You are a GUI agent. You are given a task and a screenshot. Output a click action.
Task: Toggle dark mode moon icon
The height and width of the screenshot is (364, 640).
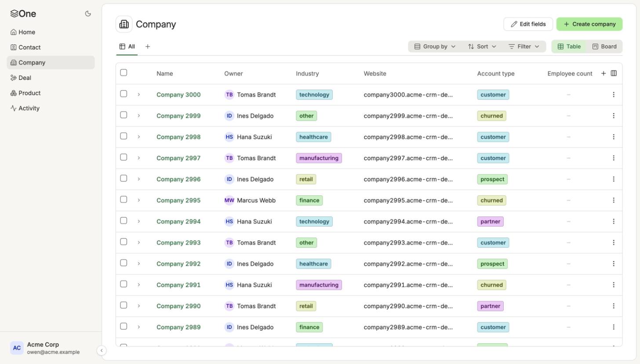(x=88, y=14)
